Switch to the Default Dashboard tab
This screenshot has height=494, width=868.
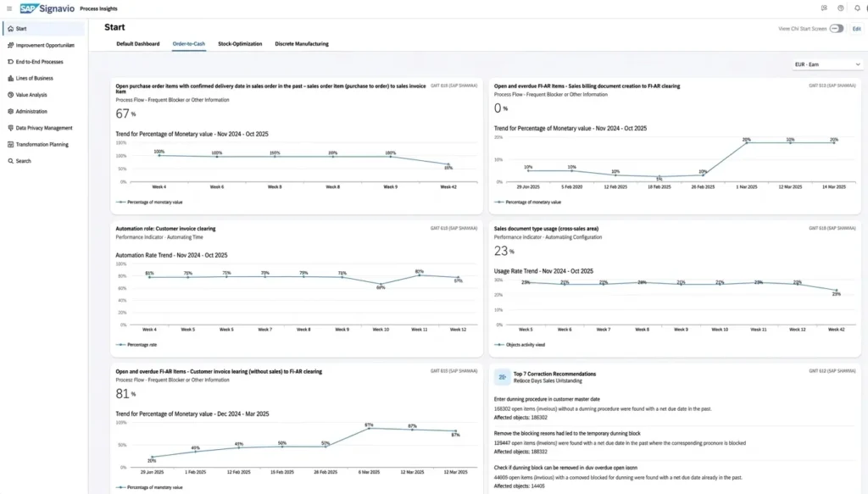(x=138, y=44)
